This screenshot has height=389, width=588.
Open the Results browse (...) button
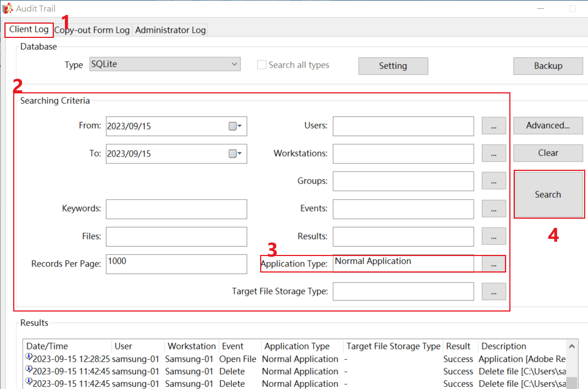coord(493,236)
